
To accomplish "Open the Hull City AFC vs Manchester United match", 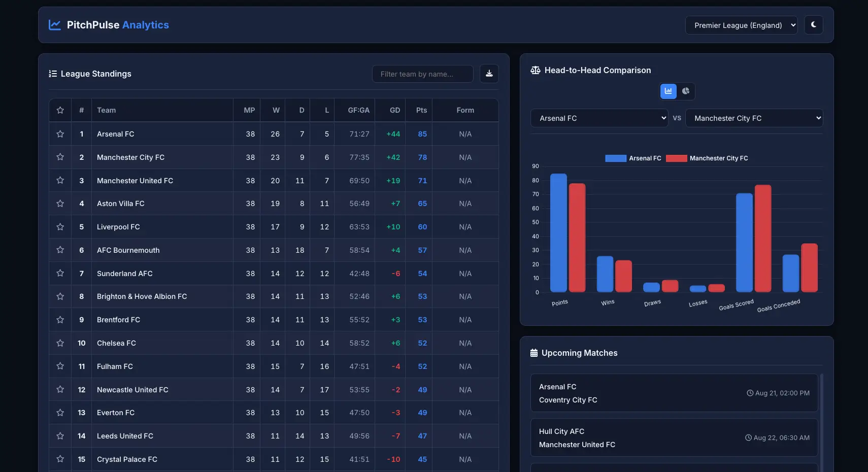I will (674, 438).
